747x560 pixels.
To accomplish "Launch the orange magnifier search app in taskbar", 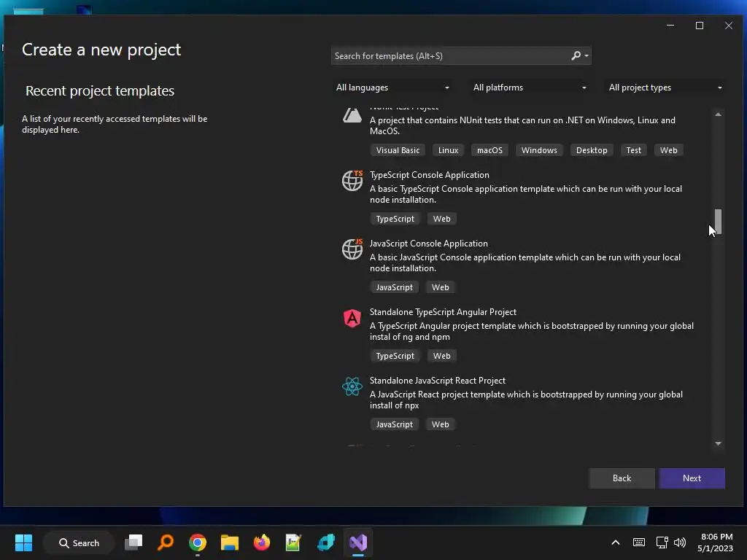I will tap(166, 542).
